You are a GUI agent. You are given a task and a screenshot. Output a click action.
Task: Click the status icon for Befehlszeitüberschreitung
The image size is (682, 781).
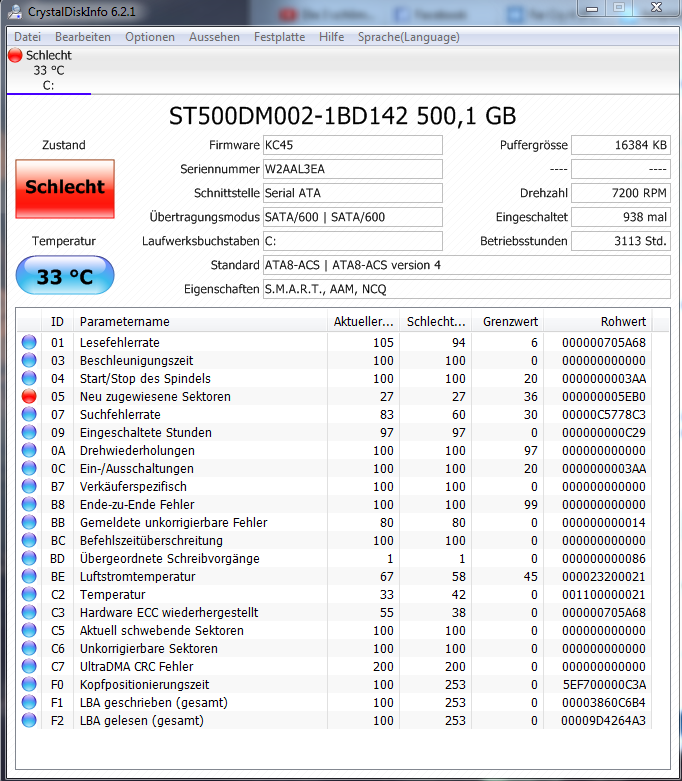[29, 540]
